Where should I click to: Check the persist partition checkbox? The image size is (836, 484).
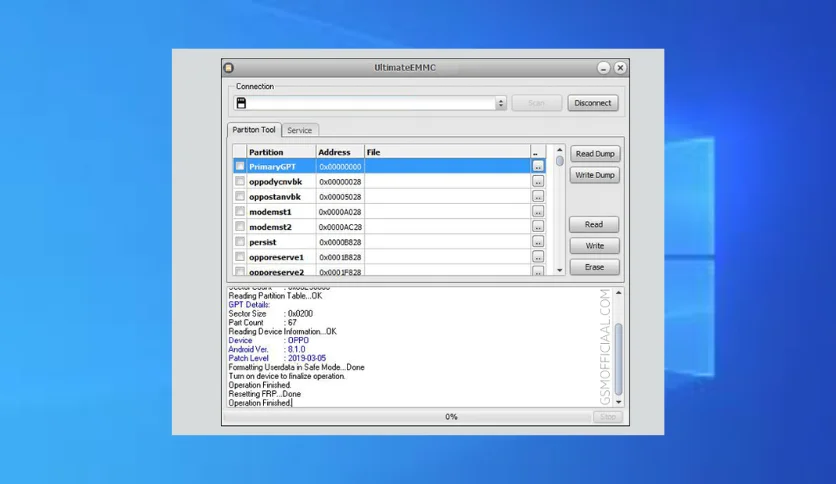point(240,241)
